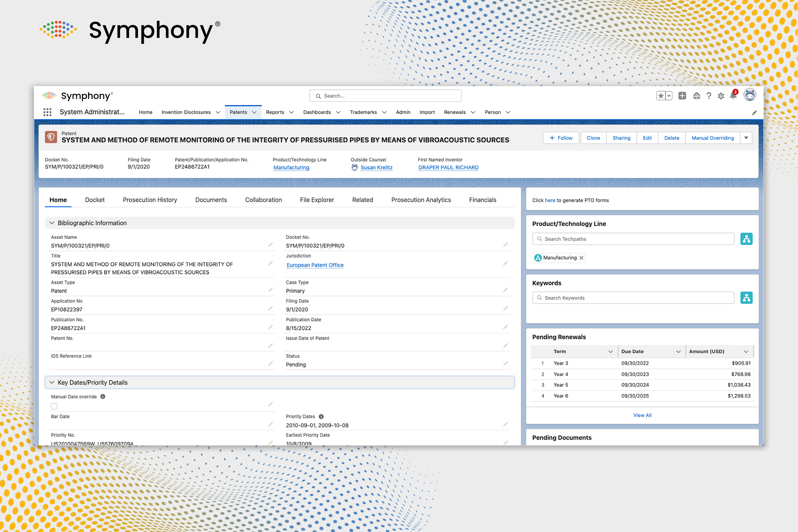Open the App Launcher grid icon
The height and width of the screenshot is (532, 798).
47,112
